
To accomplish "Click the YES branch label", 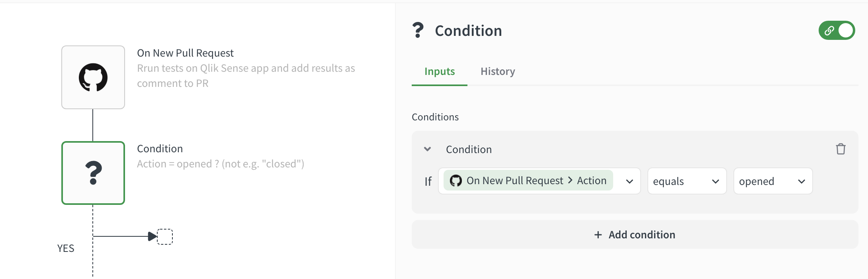I will pyautogui.click(x=66, y=248).
